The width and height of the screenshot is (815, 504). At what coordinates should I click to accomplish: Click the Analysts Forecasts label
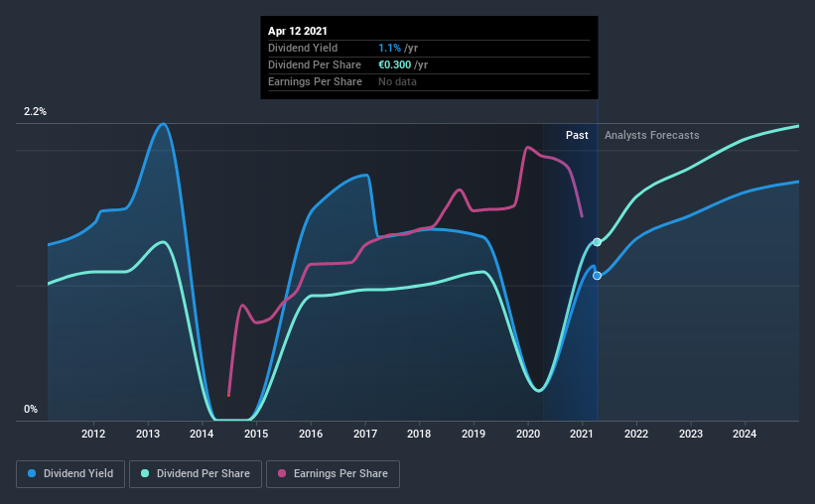(652, 135)
